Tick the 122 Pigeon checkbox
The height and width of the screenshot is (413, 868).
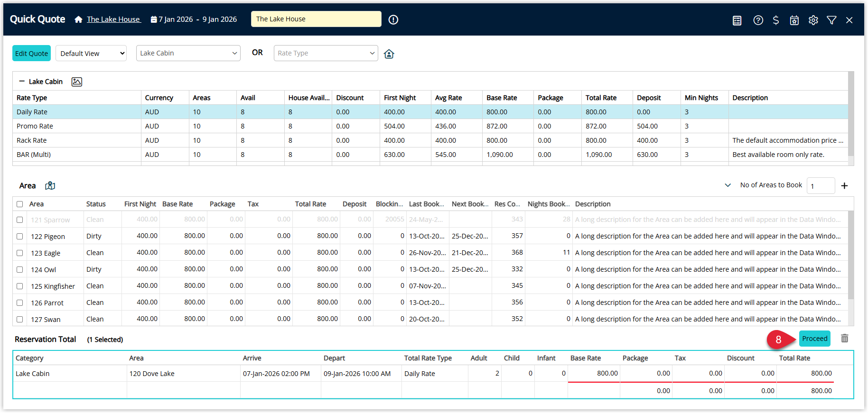(20, 237)
